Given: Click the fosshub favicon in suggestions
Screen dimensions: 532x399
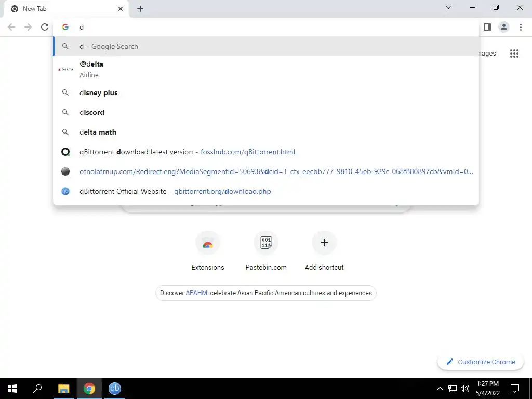Looking at the screenshot, I should (65, 152).
